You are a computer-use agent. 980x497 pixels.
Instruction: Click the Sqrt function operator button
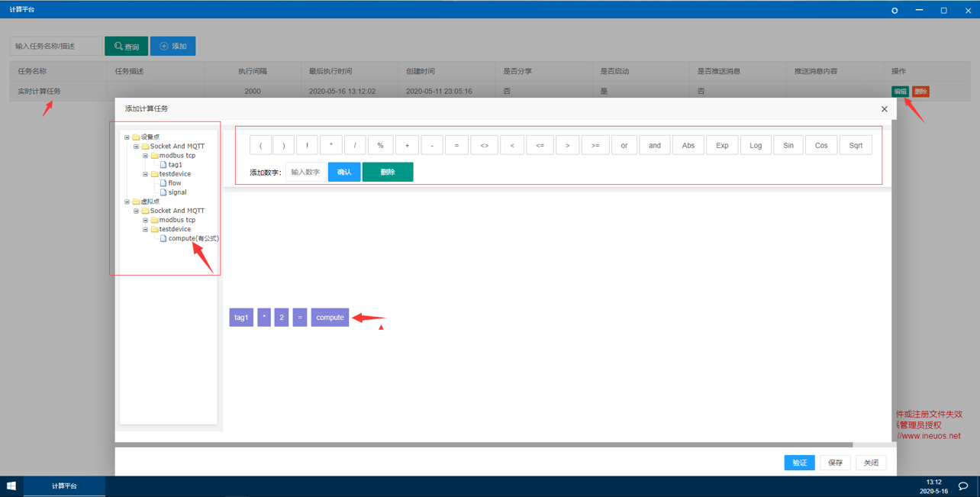pos(856,145)
